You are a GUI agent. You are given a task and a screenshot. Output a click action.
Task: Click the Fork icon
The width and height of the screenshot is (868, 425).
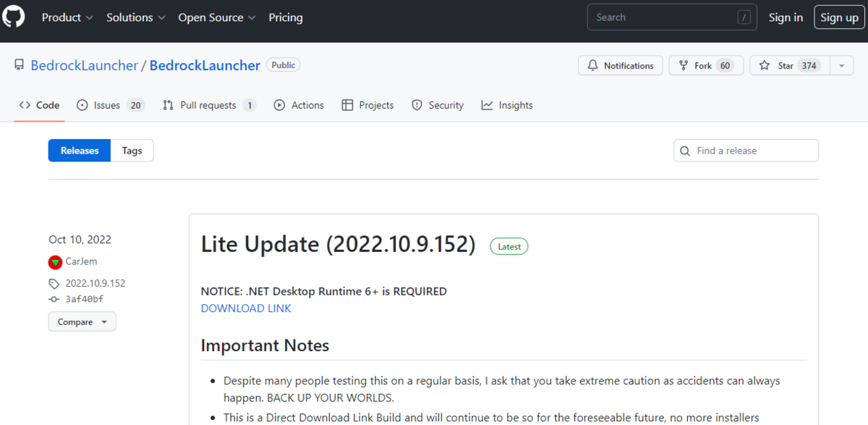pos(684,65)
